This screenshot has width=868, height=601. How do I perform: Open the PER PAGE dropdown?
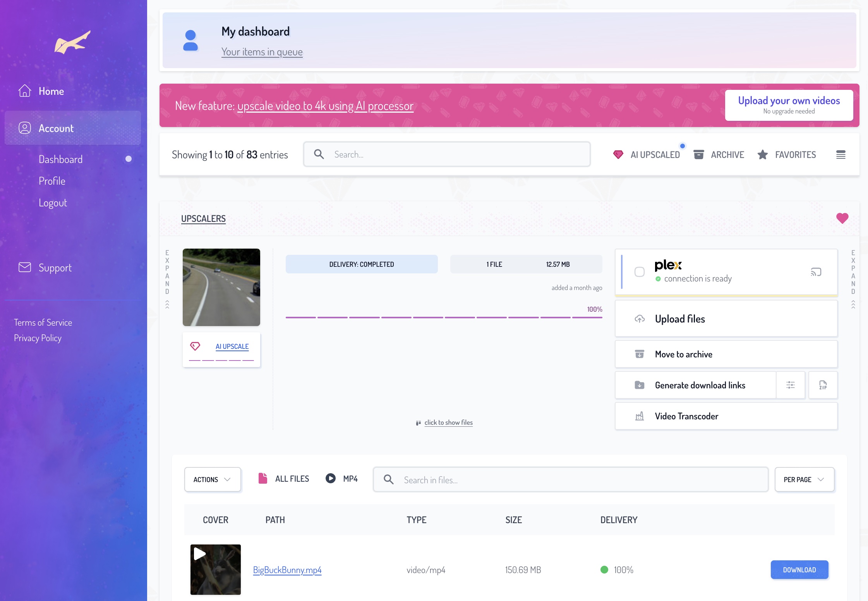point(804,479)
